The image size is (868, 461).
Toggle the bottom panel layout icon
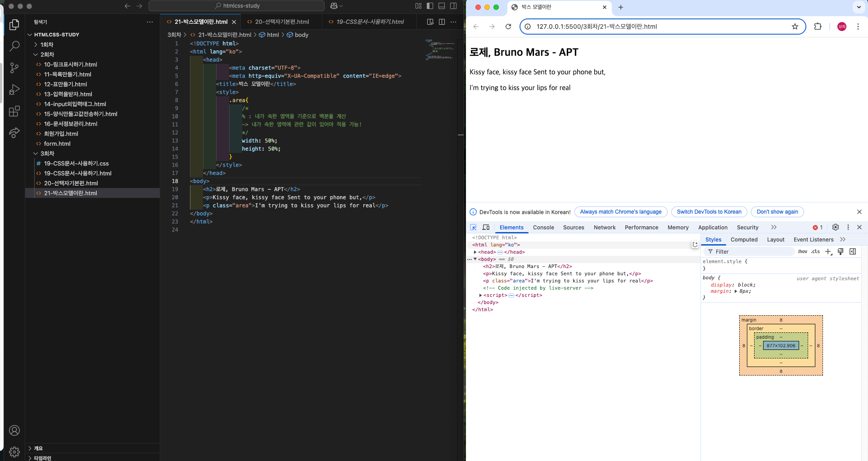(442, 6)
